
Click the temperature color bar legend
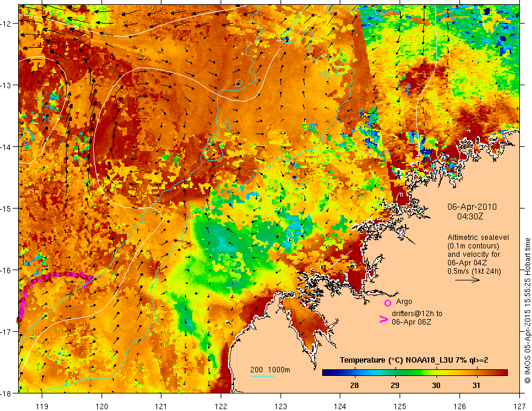pos(415,373)
